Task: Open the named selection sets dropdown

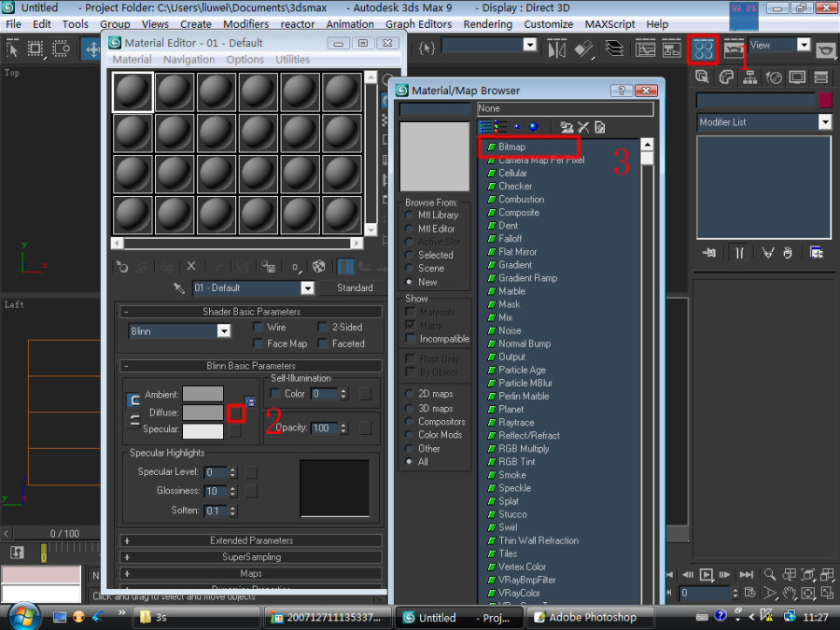Action: click(530, 45)
